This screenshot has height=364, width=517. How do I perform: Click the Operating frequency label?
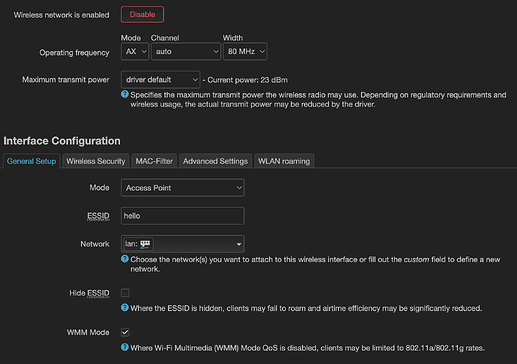coord(74,53)
